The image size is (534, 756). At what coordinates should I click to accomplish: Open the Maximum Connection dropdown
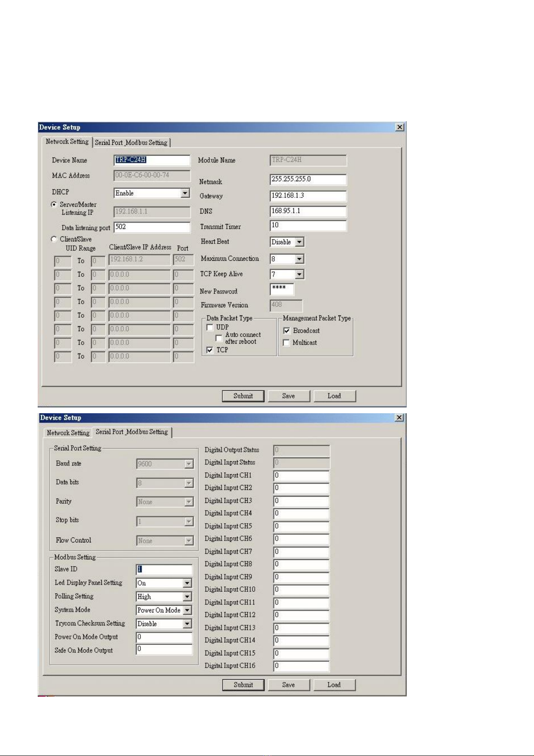pos(300,259)
